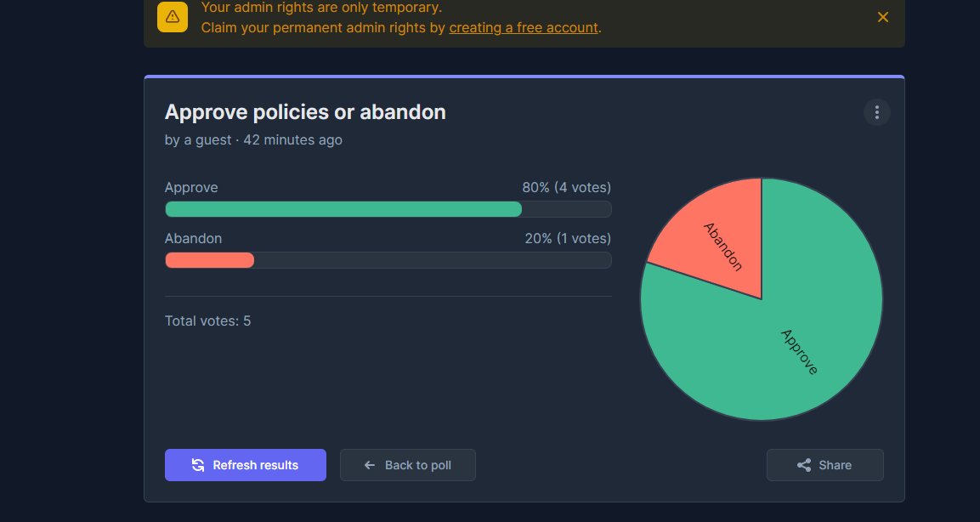
Task: Follow the 'creating a free account' link
Action: point(524,27)
